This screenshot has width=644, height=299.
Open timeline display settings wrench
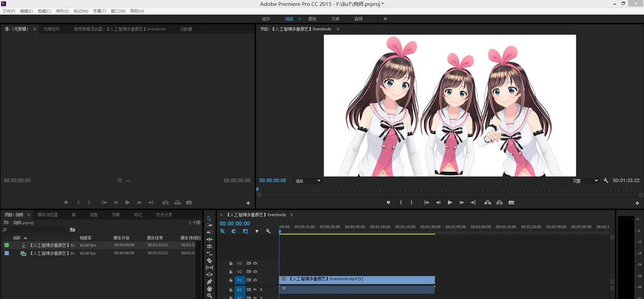click(268, 231)
